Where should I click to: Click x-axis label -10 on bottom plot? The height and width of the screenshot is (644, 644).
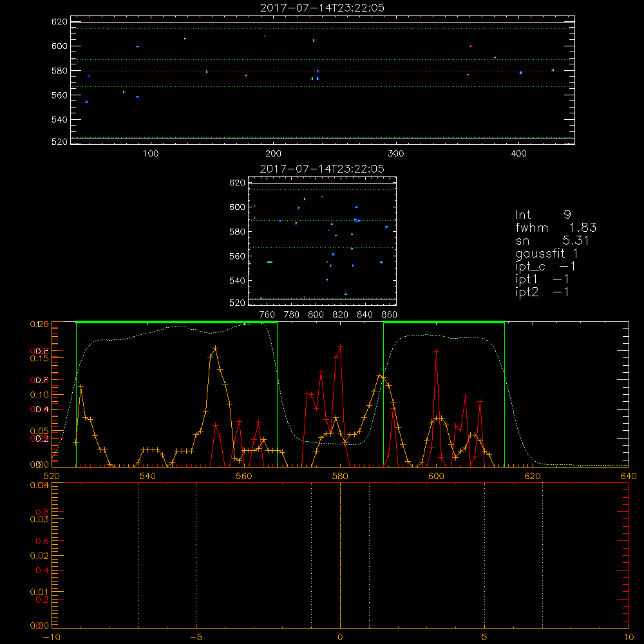pos(52,637)
